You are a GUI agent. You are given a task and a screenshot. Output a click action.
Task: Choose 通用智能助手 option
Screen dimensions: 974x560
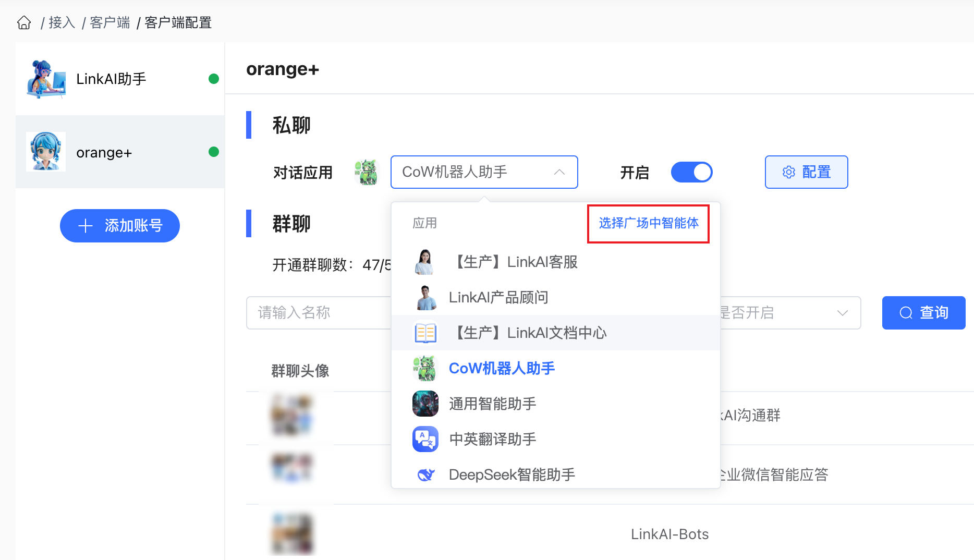[x=556, y=404]
